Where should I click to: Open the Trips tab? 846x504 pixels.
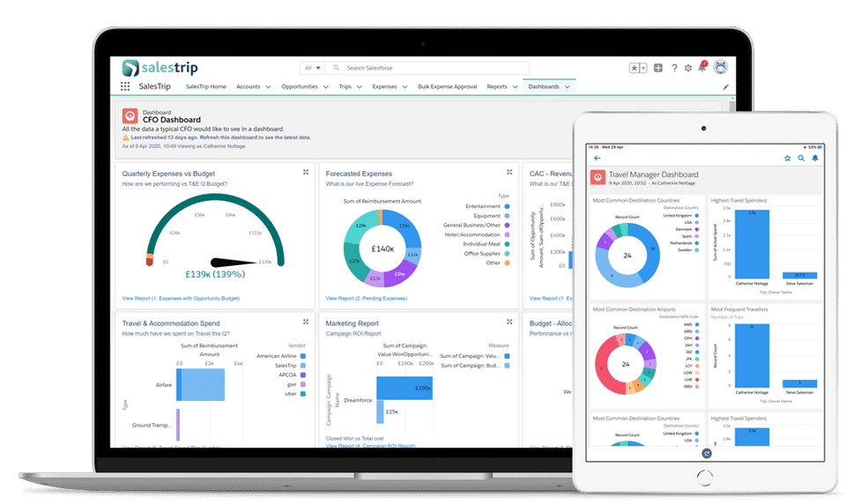pyautogui.click(x=345, y=86)
